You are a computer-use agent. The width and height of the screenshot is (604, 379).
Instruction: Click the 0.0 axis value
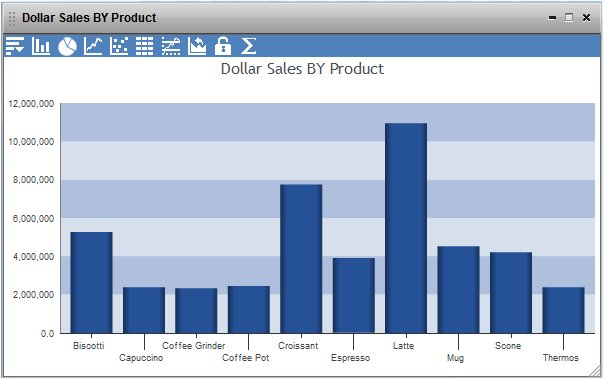pos(48,333)
